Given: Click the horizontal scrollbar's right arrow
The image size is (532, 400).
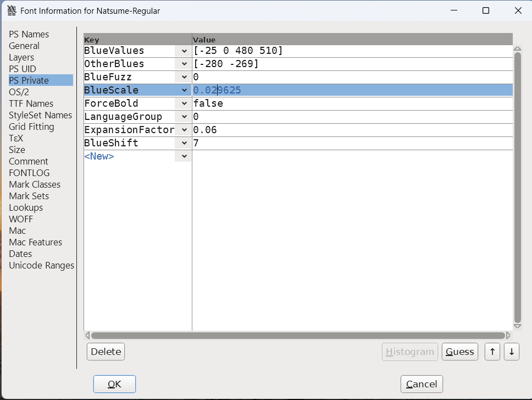Looking at the screenshot, I should (508, 335).
